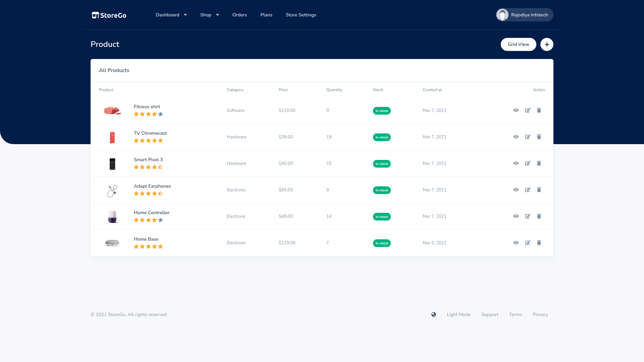Click the Adapt Earphones product name
The width and height of the screenshot is (644, 362).
coord(152,186)
